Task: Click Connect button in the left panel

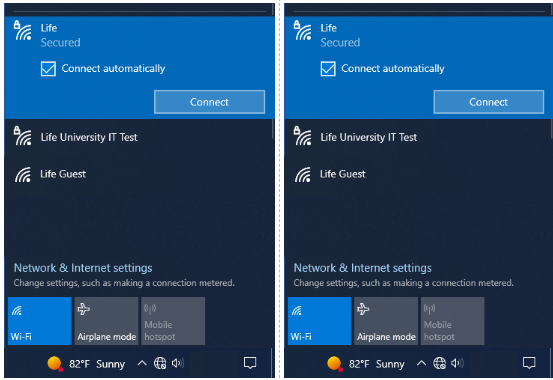Action: pos(209,102)
